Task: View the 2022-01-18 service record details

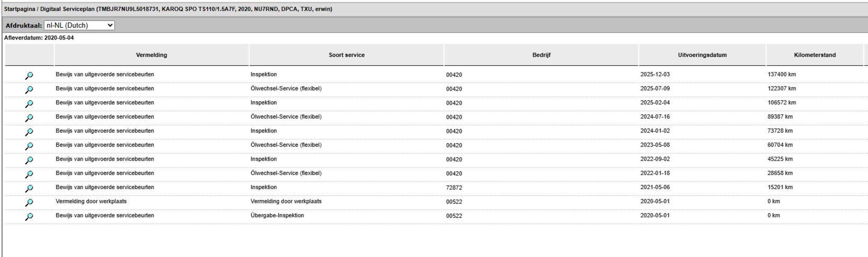Action: click(x=29, y=175)
